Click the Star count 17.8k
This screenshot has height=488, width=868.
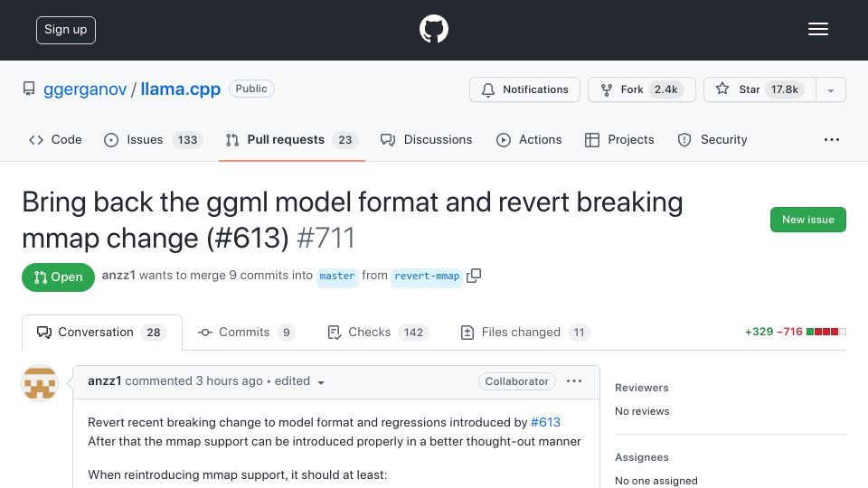(785, 89)
